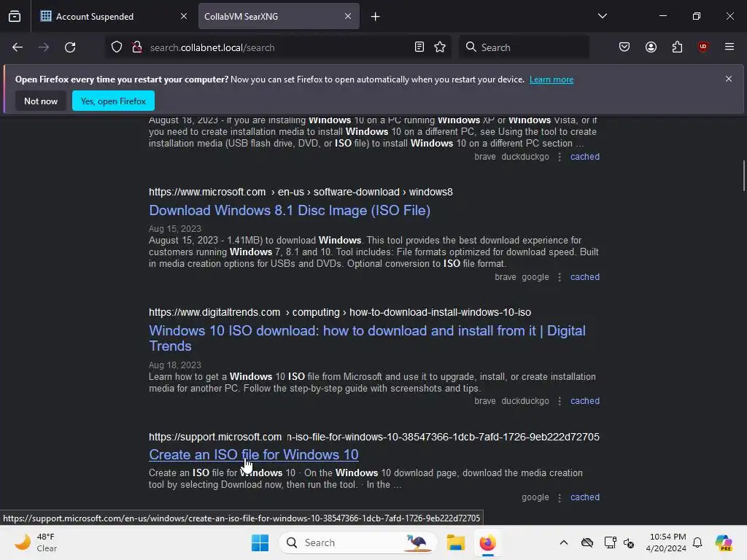
Task: Open cached link for brave duckduckgo top result
Action: coord(585,157)
